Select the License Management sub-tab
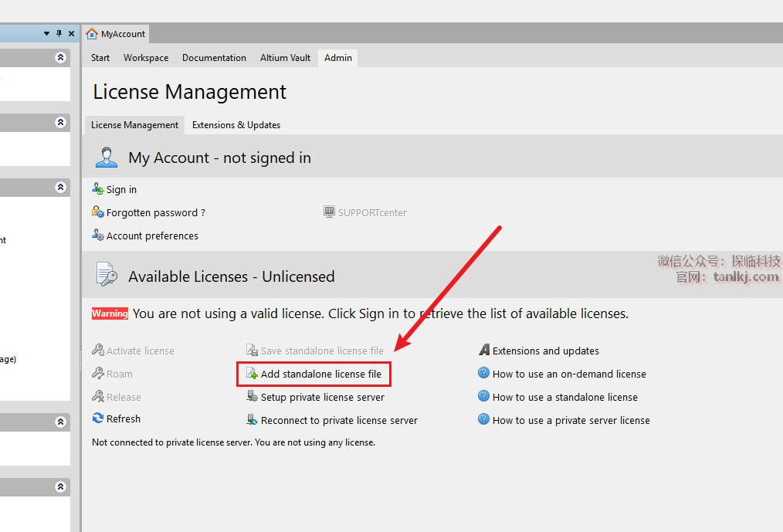The width and height of the screenshot is (783, 532). coord(134,125)
